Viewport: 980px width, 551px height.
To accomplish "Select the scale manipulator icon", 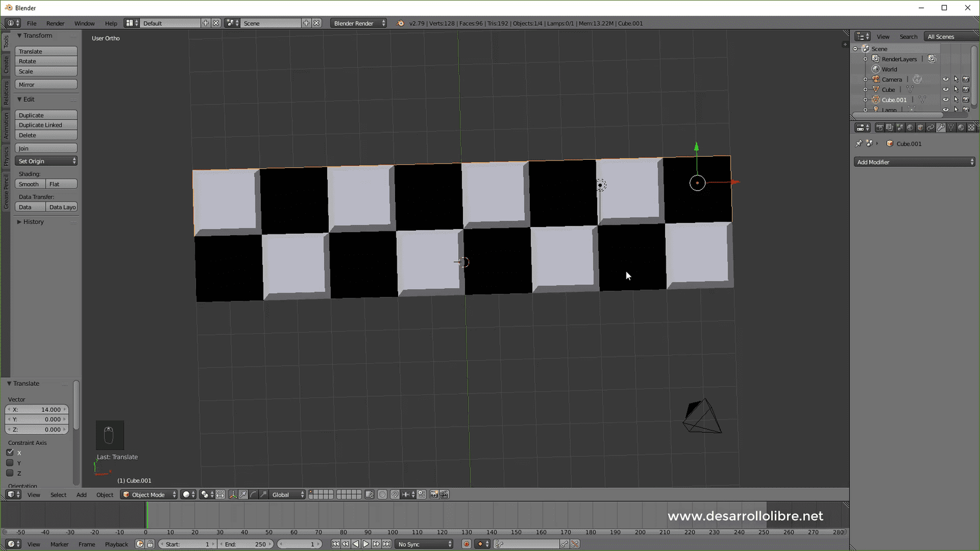I will (x=263, y=495).
